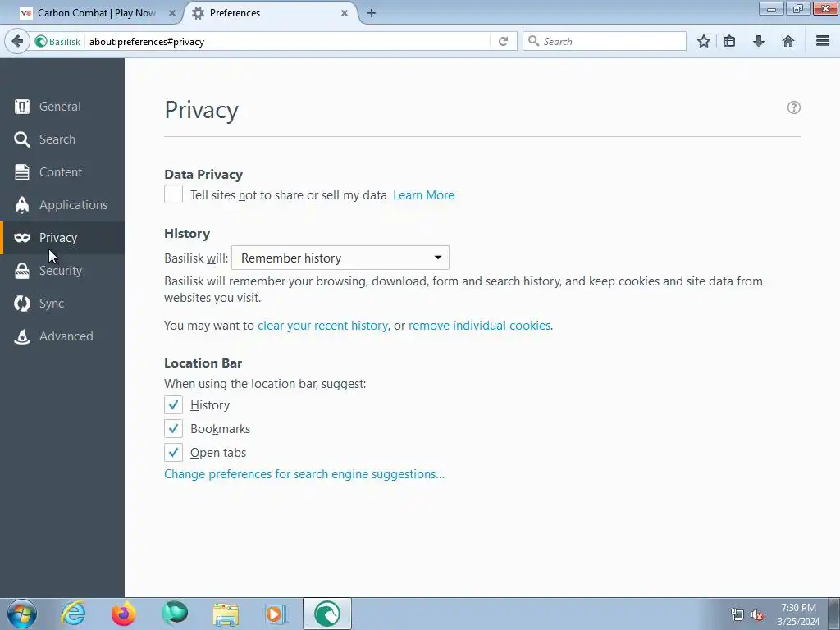Image resolution: width=840 pixels, height=630 pixels.
Task: Click the General sidebar icon
Action: (22, 107)
